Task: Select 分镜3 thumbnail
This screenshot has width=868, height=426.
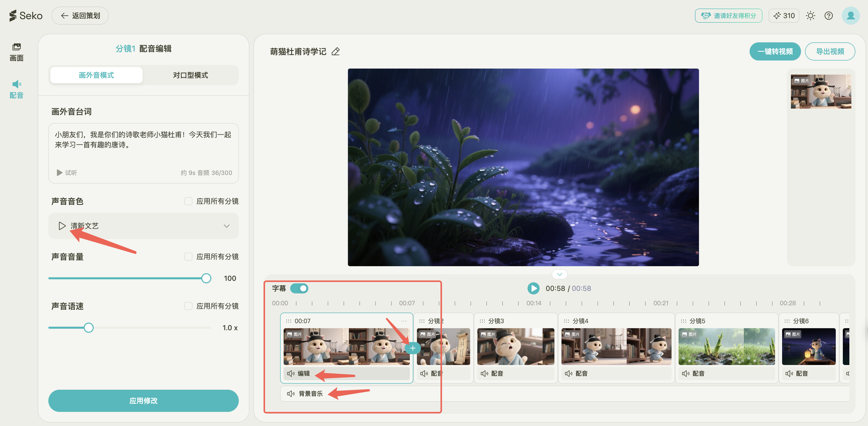Action: (516, 346)
